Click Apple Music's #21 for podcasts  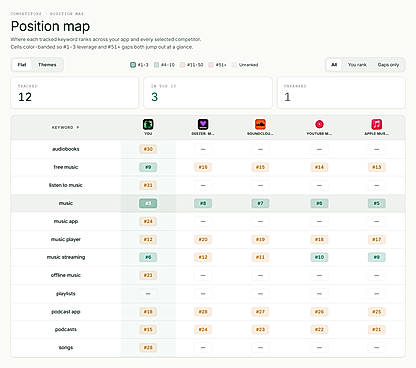coord(377,329)
